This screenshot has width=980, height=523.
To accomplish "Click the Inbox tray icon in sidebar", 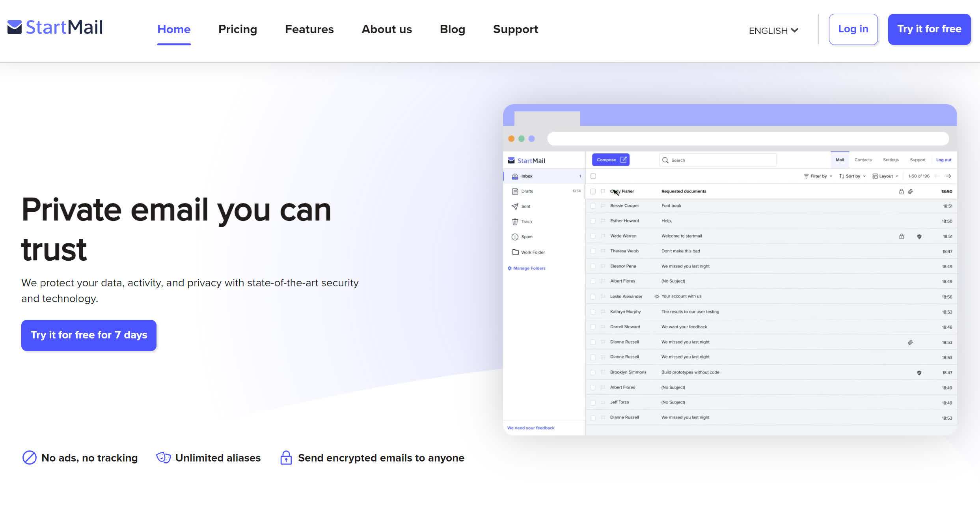I will (515, 176).
